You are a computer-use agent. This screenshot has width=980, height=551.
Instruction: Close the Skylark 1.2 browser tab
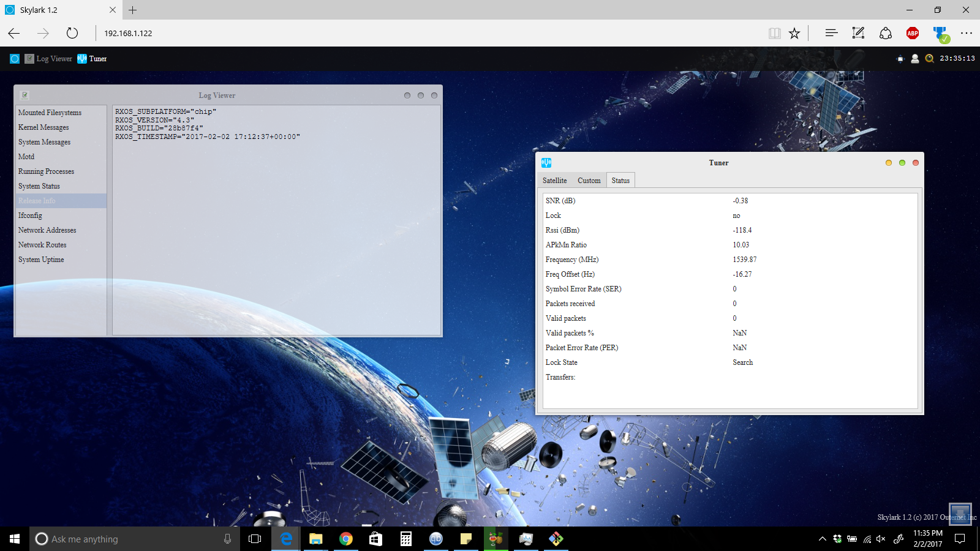coord(112,10)
